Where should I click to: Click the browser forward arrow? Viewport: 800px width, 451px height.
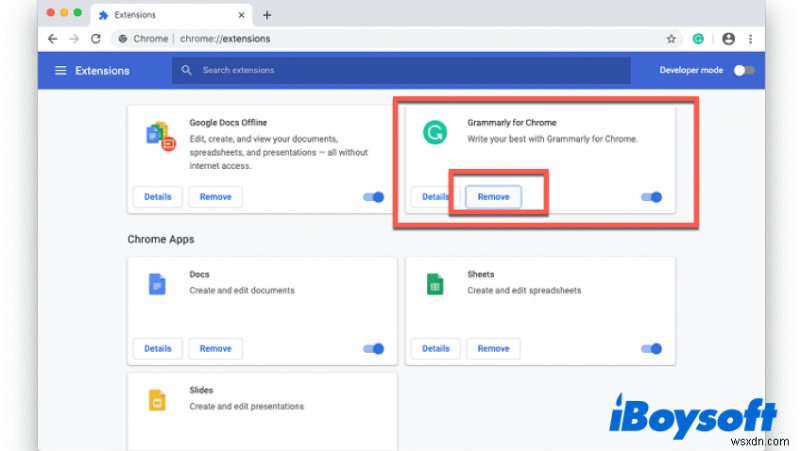point(73,39)
